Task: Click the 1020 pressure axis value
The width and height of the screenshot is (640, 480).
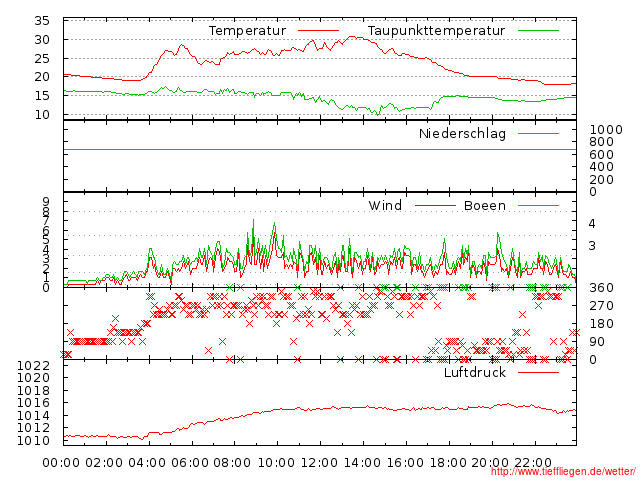Action: coord(33,378)
